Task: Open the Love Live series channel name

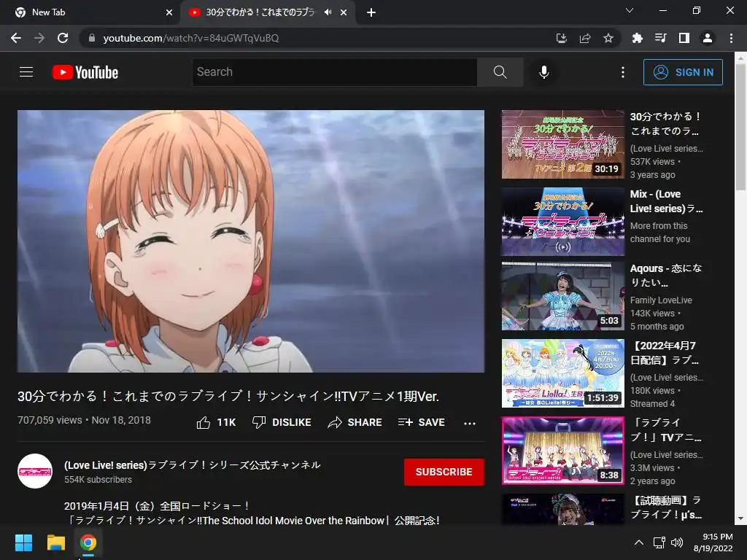Action: pos(193,464)
